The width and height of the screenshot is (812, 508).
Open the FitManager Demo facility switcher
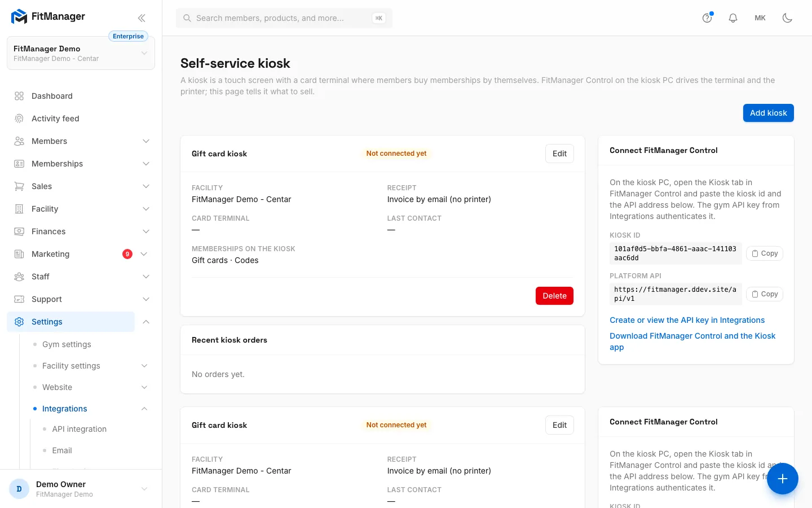(81, 54)
